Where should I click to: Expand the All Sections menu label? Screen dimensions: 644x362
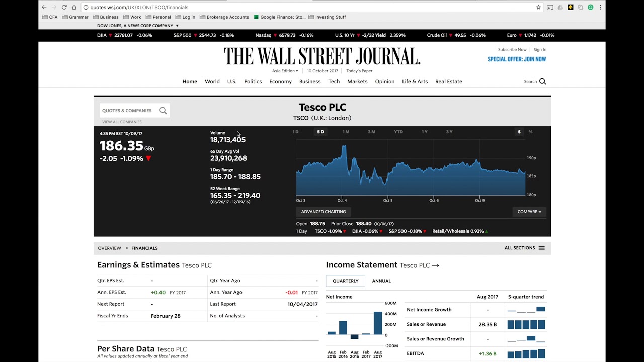520,248
